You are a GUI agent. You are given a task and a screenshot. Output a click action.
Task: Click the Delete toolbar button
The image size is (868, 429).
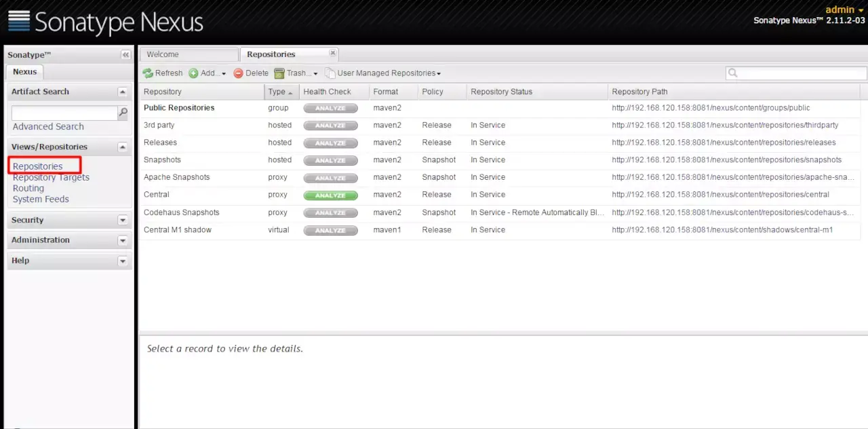[251, 73]
